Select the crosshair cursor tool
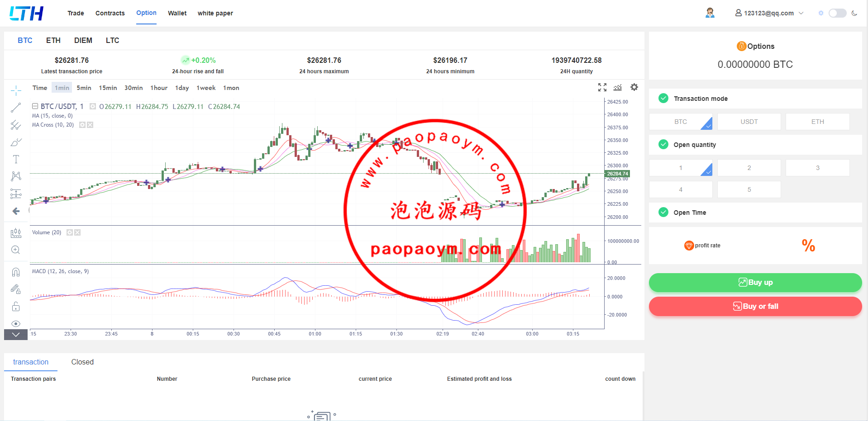This screenshot has width=868, height=421. pos(16,90)
